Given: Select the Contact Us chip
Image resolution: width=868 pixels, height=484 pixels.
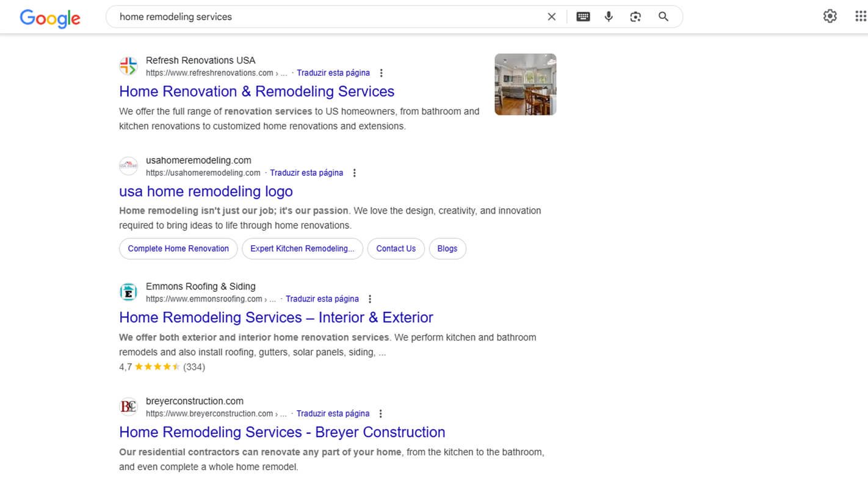Looking at the screenshot, I should coord(396,248).
